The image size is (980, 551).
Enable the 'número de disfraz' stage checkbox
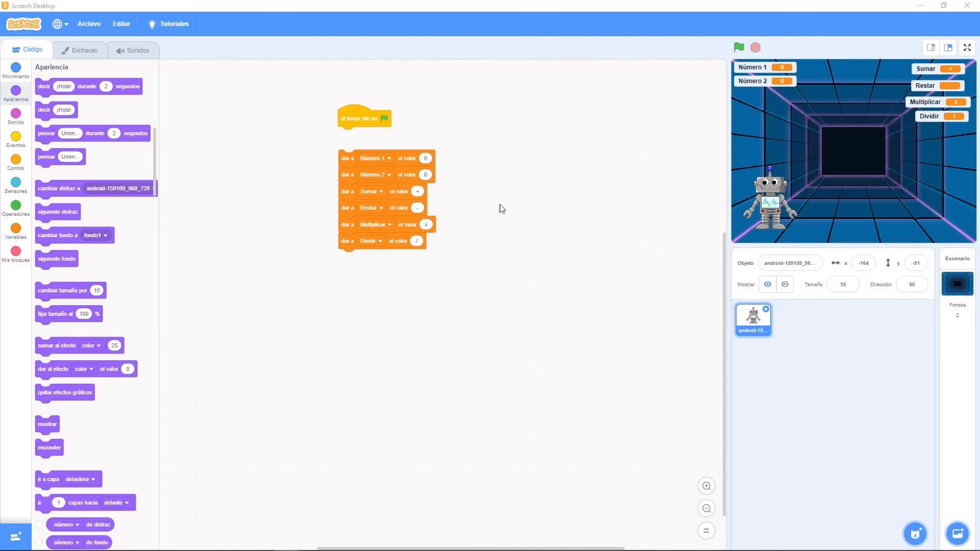pyautogui.click(x=39, y=524)
